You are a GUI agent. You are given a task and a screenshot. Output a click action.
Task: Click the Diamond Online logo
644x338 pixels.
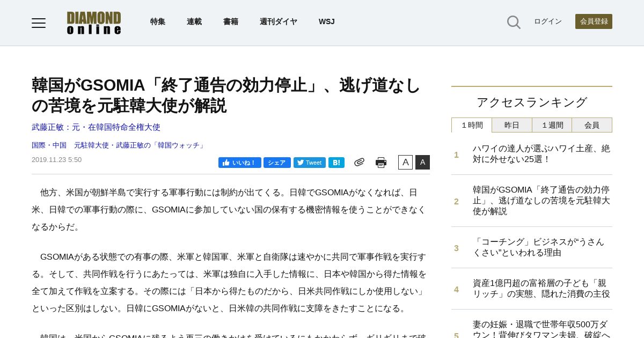point(94,23)
